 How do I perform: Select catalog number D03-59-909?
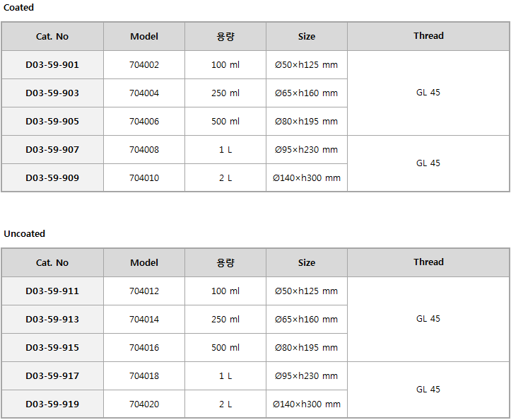[52, 178]
